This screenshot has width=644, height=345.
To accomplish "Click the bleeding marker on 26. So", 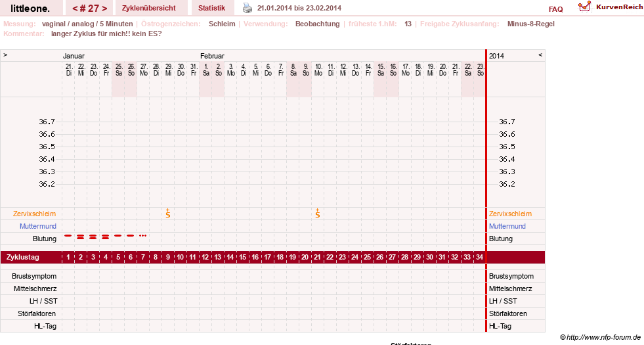I will [x=130, y=236].
